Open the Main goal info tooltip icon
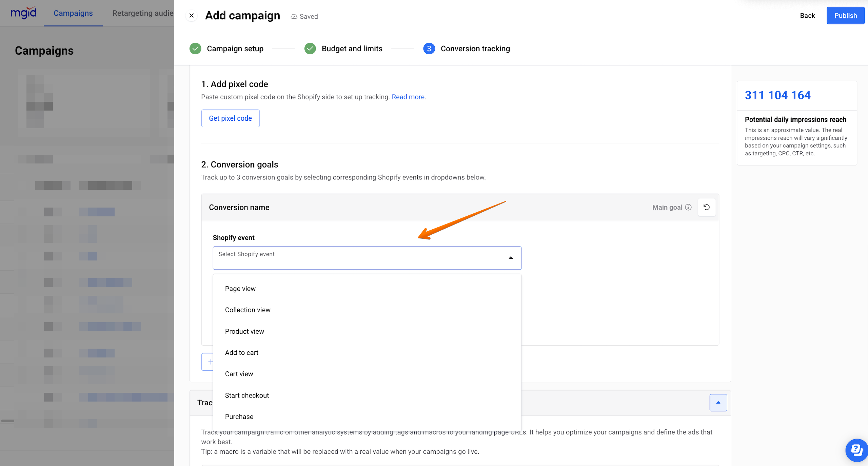868x466 pixels. point(688,207)
